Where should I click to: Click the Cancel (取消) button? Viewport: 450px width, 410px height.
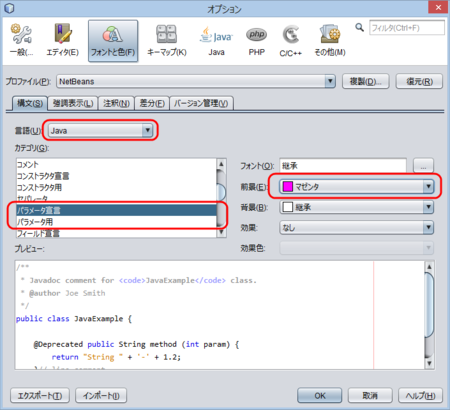point(370,396)
